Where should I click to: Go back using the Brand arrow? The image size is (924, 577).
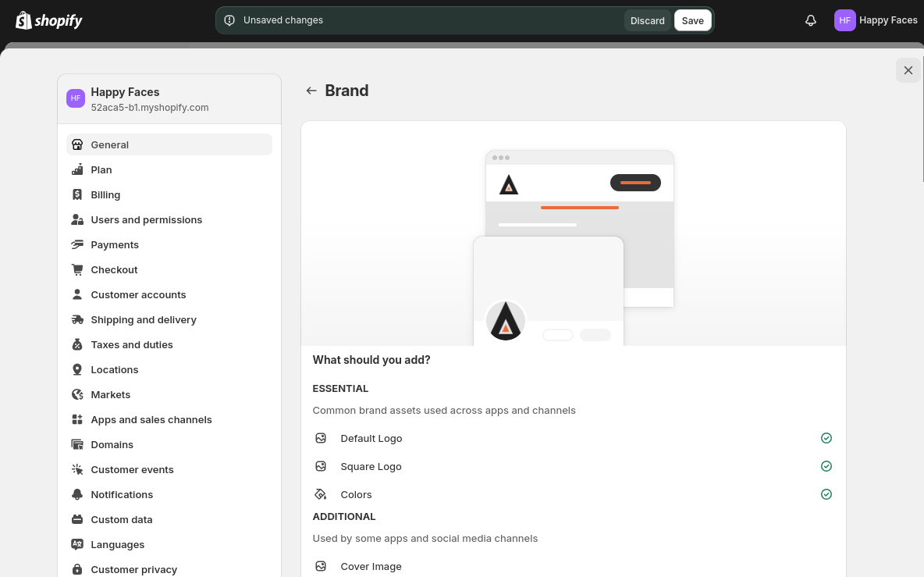pos(311,91)
